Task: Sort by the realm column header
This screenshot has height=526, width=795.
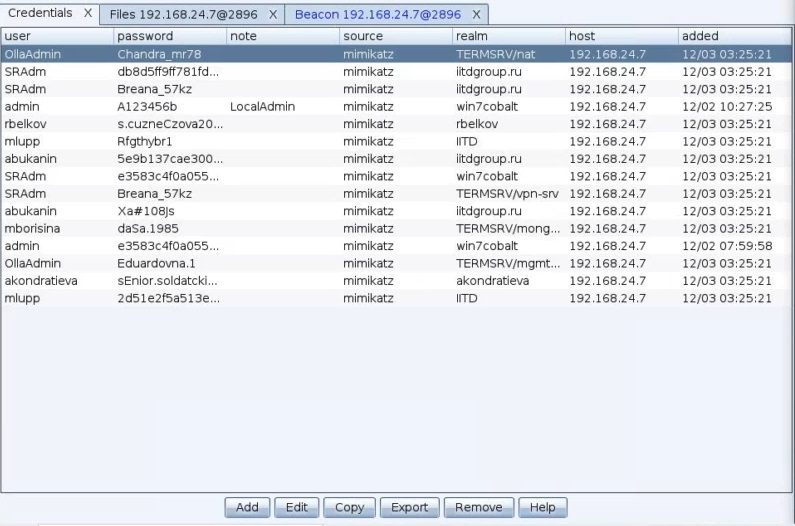Action: (509, 36)
